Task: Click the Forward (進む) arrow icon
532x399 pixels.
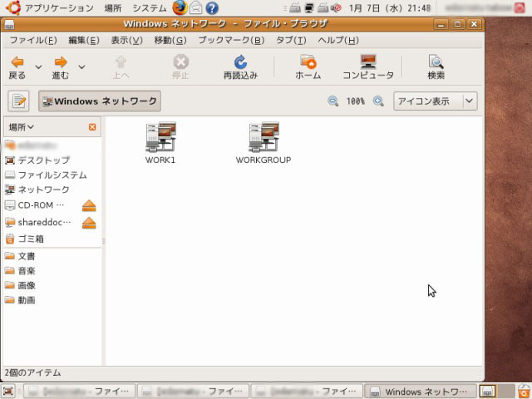Action: 61,62
